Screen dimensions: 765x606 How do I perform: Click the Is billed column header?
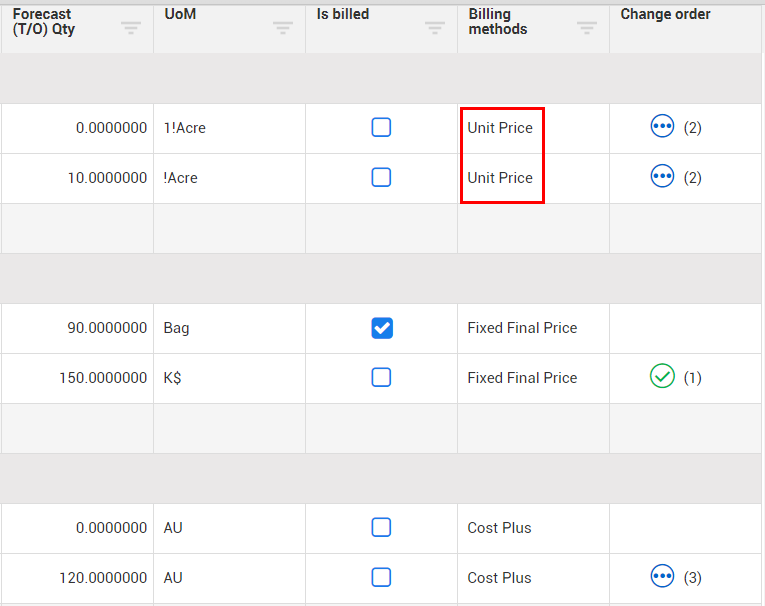coord(343,15)
